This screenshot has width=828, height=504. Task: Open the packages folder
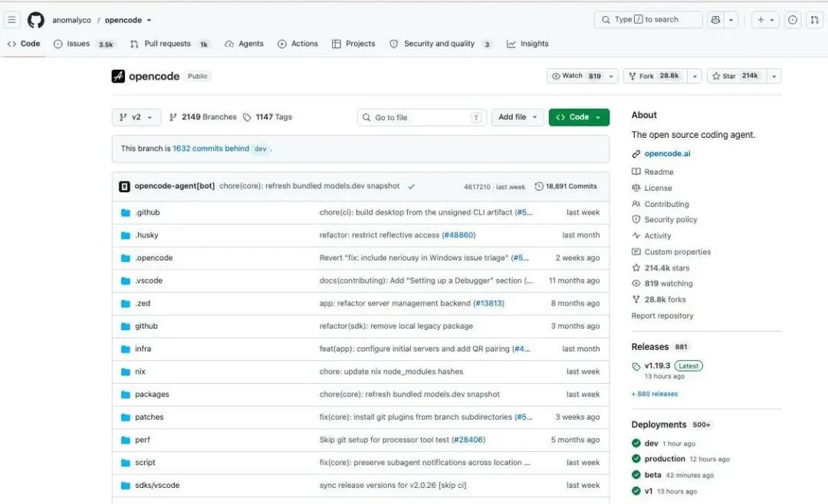coord(152,394)
